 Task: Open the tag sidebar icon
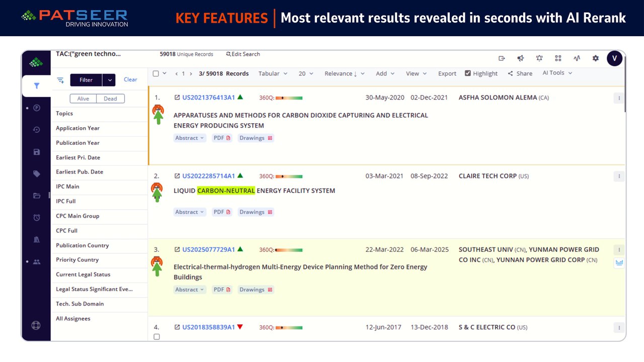36,174
